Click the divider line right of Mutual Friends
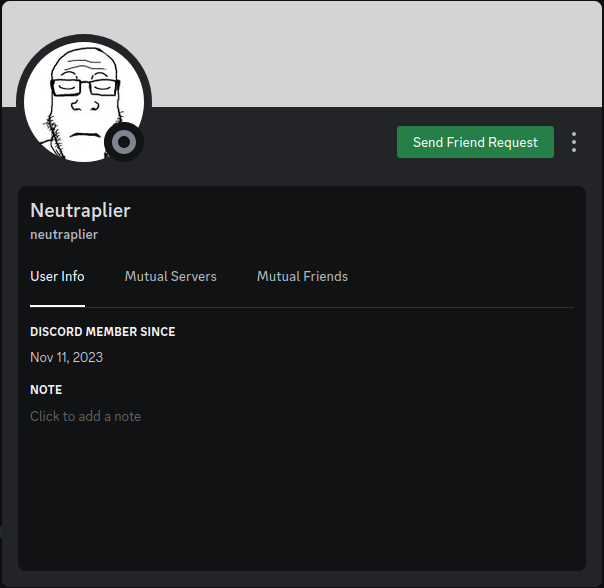Viewport: 604px width, 588px height. (x=461, y=307)
